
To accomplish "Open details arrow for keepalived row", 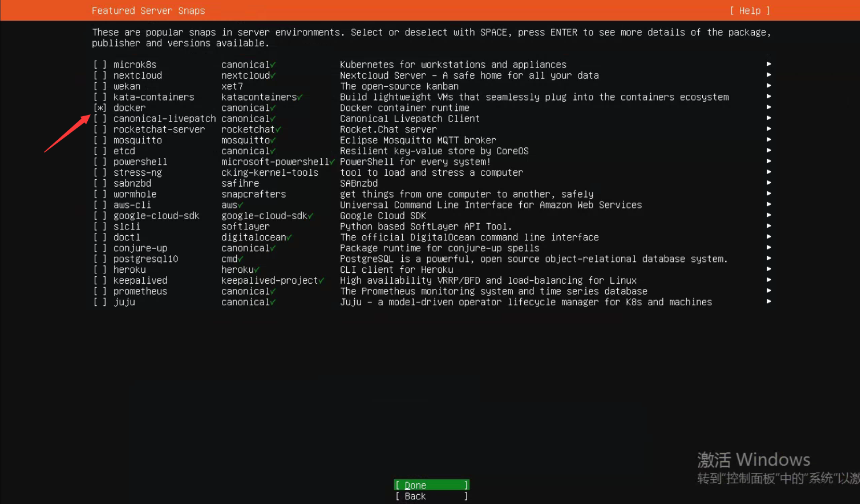I will point(769,280).
